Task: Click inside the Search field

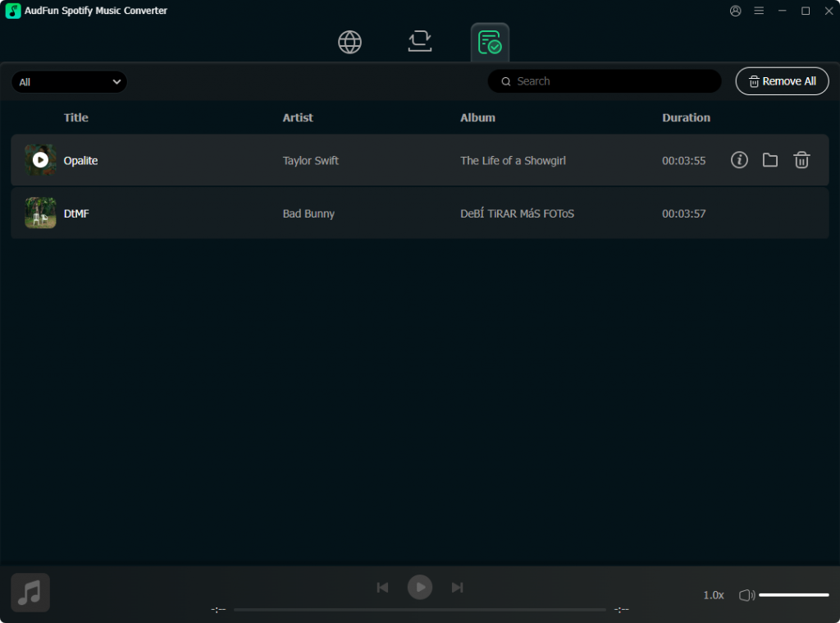Action: pyautogui.click(x=604, y=81)
